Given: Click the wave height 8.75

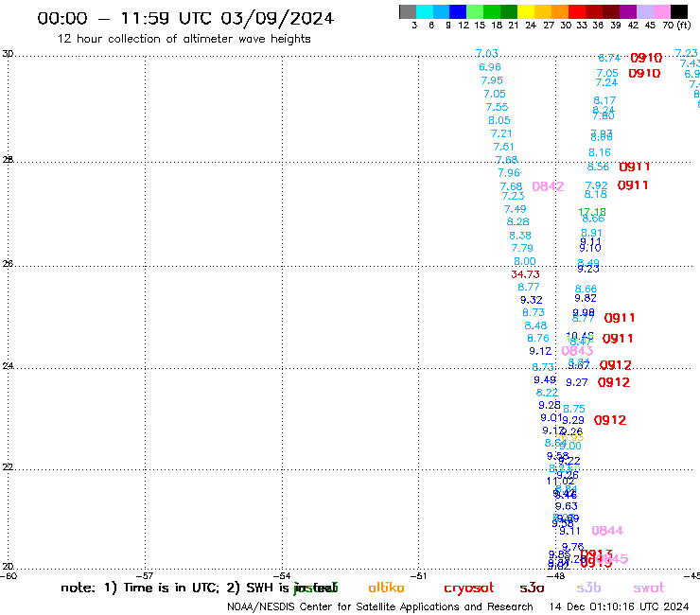Looking at the screenshot, I should 574,409.
